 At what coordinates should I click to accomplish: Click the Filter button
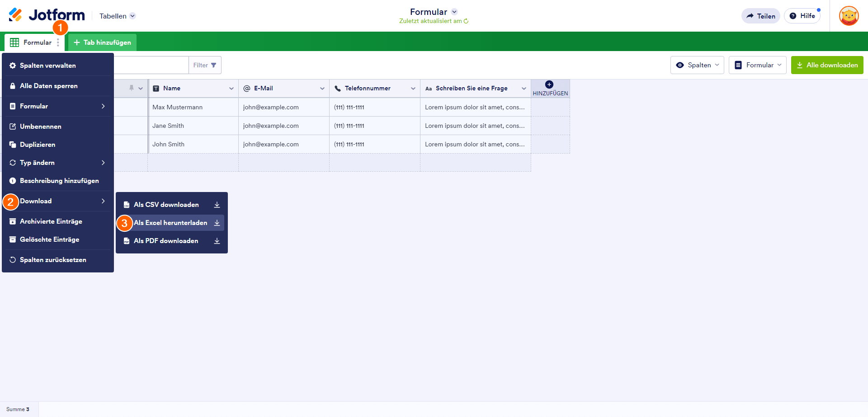point(205,65)
